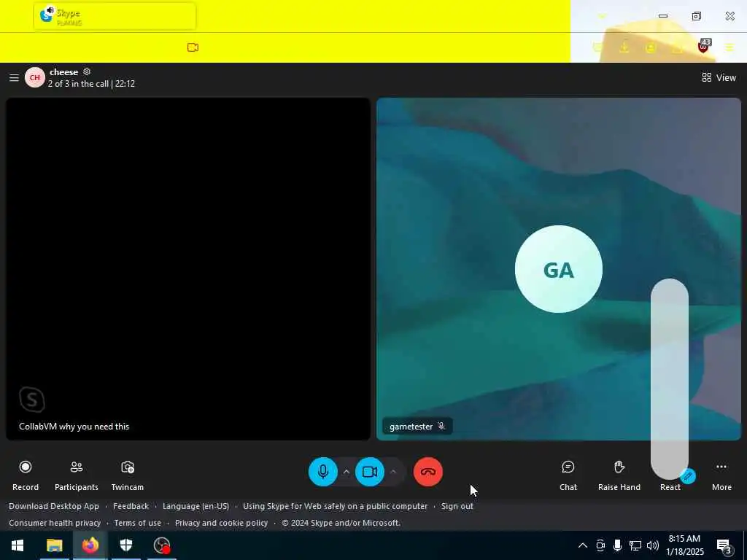Viewport: 747px width, 560px height.
Task: Launch Twincam feature
Action: (127, 475)
